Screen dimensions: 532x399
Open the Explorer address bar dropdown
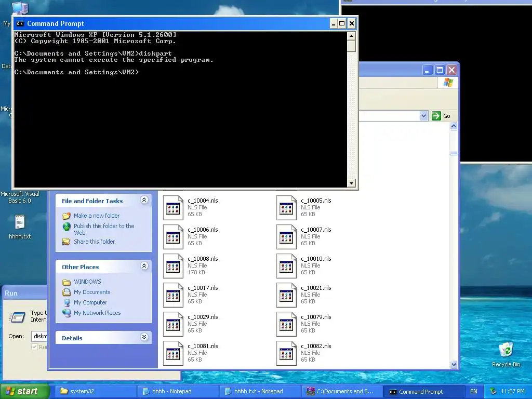pos(423,116)
